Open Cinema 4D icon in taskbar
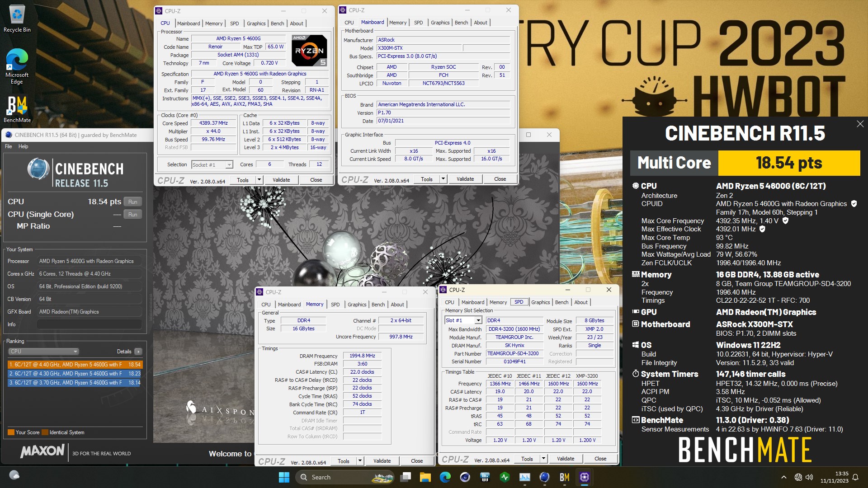The width and height of the screenshot is (868, 488). [465, 477]
